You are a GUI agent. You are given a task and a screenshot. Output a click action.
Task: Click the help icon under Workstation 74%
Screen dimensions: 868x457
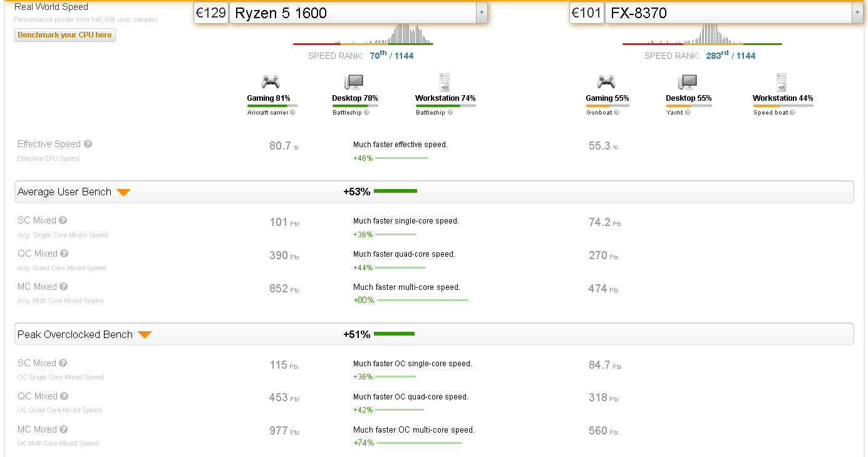point(450,113)
